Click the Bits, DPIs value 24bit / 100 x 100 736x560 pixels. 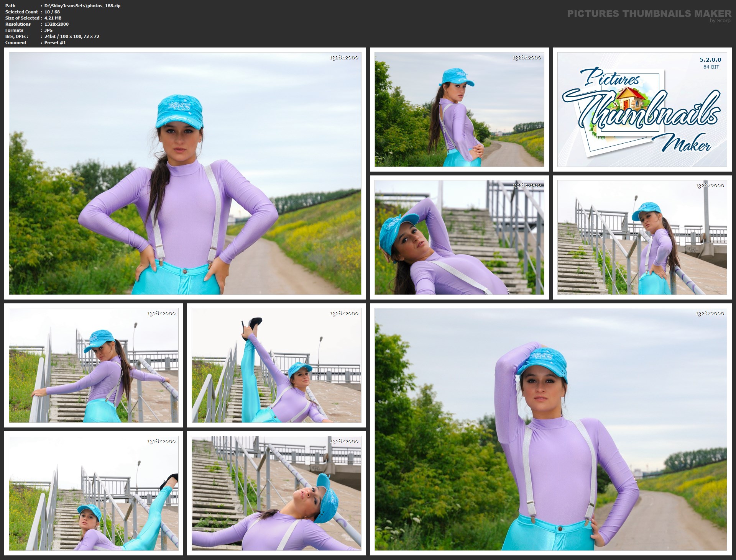click(x=63, y=36)
